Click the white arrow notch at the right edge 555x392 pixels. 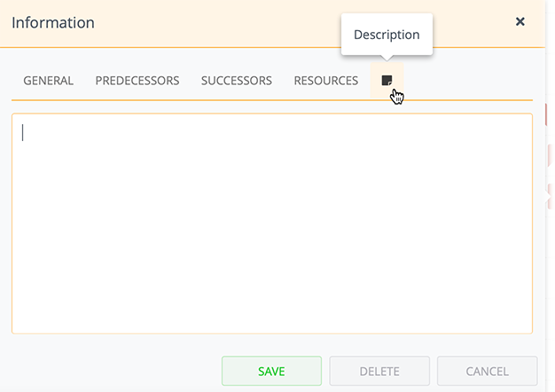[548, 197]
